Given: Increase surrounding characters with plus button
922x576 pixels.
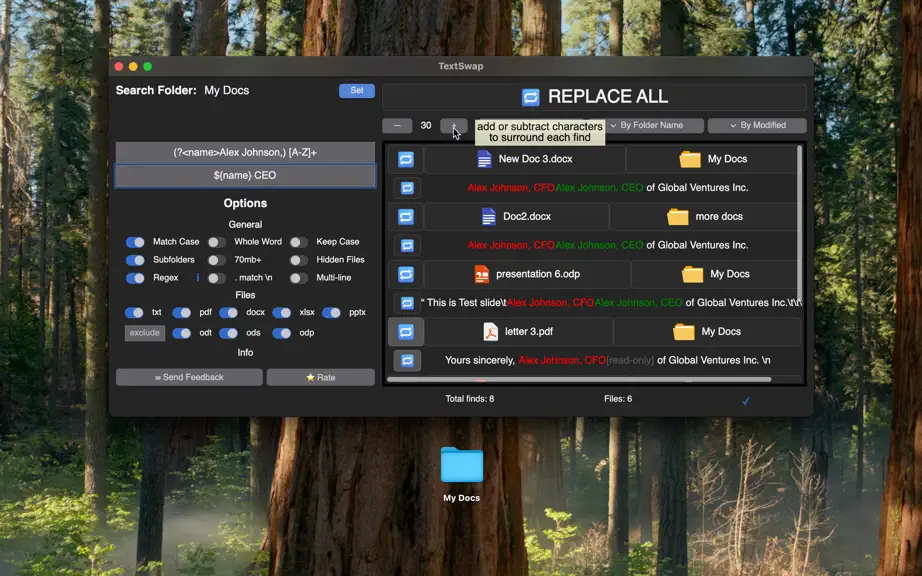Looking at the screenshot, I should click(454, 126).
